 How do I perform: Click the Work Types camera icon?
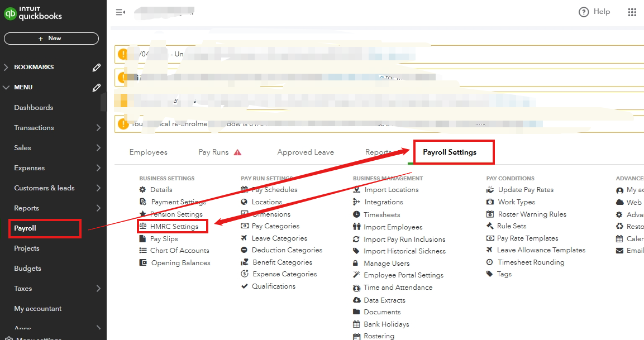[x=490, y=202]
